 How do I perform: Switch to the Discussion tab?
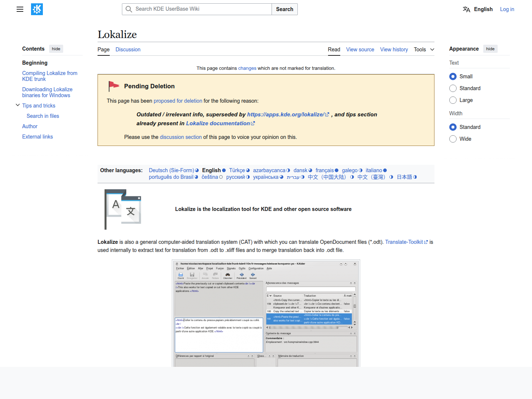[x=128, y=50]
